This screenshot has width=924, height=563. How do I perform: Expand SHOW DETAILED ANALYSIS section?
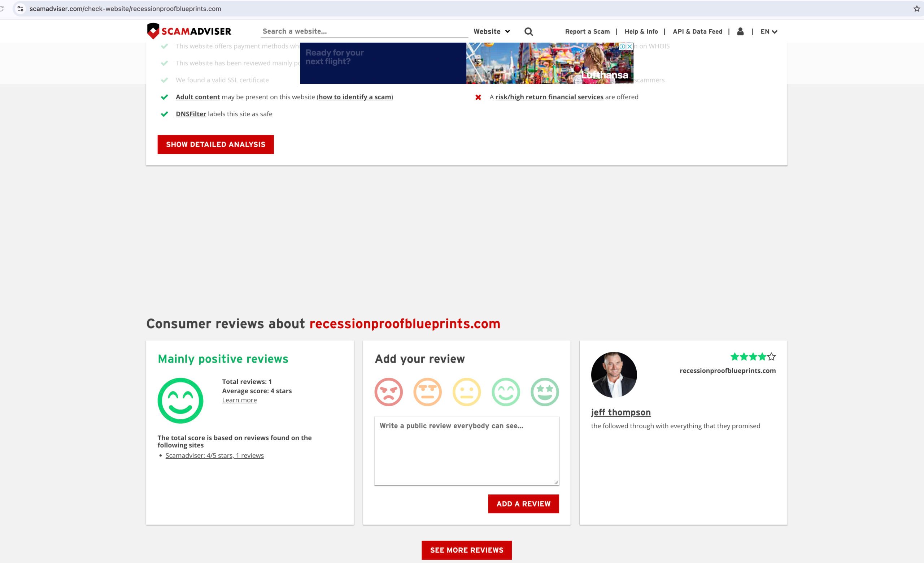[215, 144]
